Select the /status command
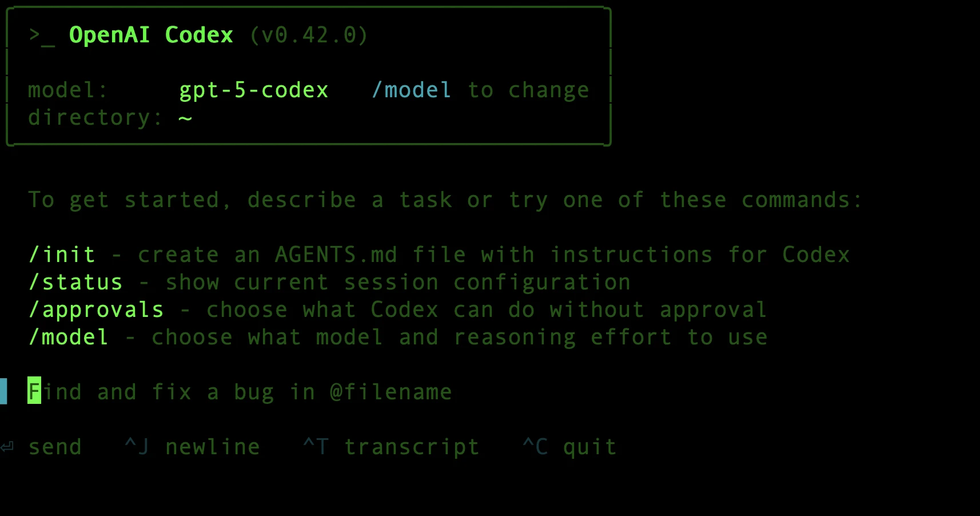Image resolution: width=980 pixels, height=516 pixels. (x=75, y=282)
